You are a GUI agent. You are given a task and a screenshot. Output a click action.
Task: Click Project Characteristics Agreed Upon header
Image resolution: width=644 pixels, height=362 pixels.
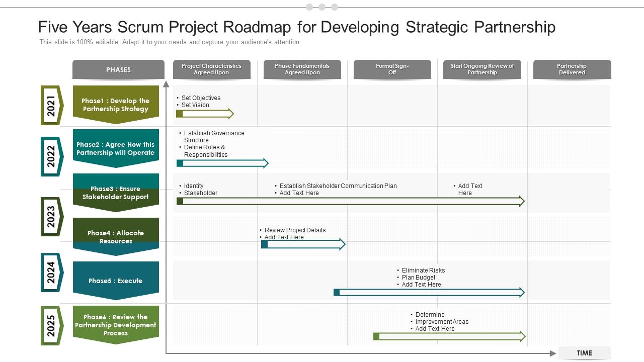click(x=211, y=69)
